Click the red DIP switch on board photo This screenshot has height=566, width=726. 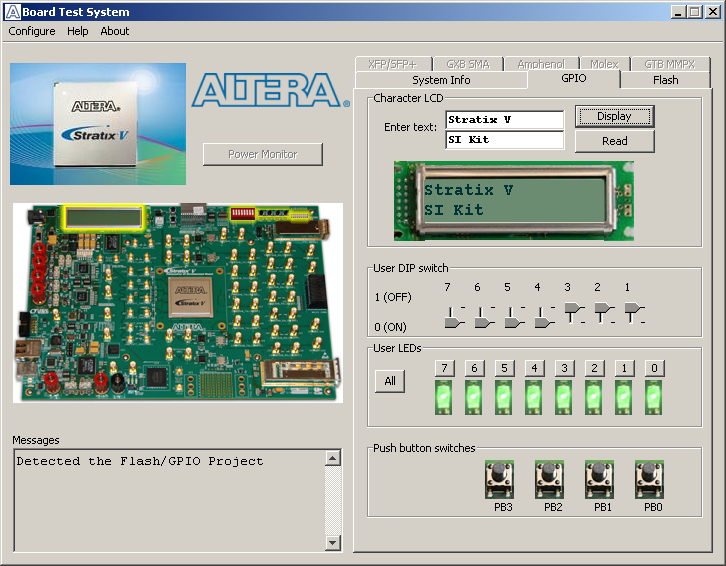pos(243,214)
